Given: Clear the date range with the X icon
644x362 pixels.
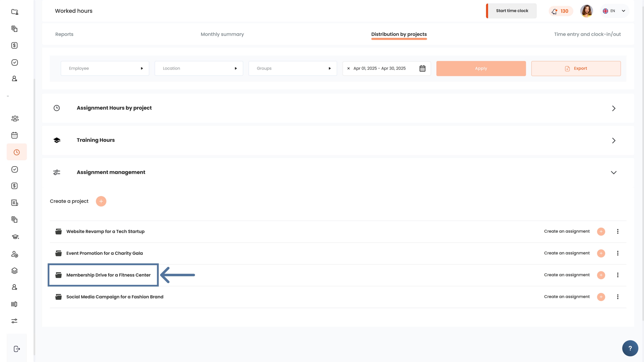Looking at the screenshot, I should click(349, 68).
